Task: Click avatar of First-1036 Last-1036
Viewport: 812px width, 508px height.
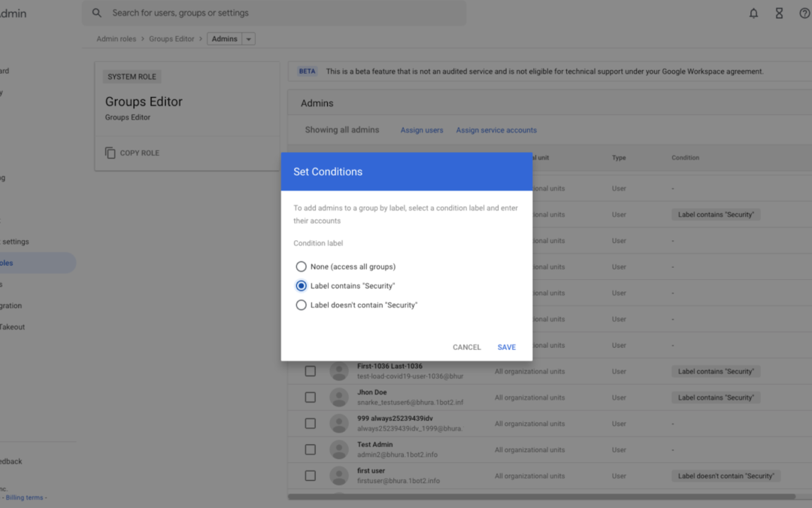Action: coord(339,371)
